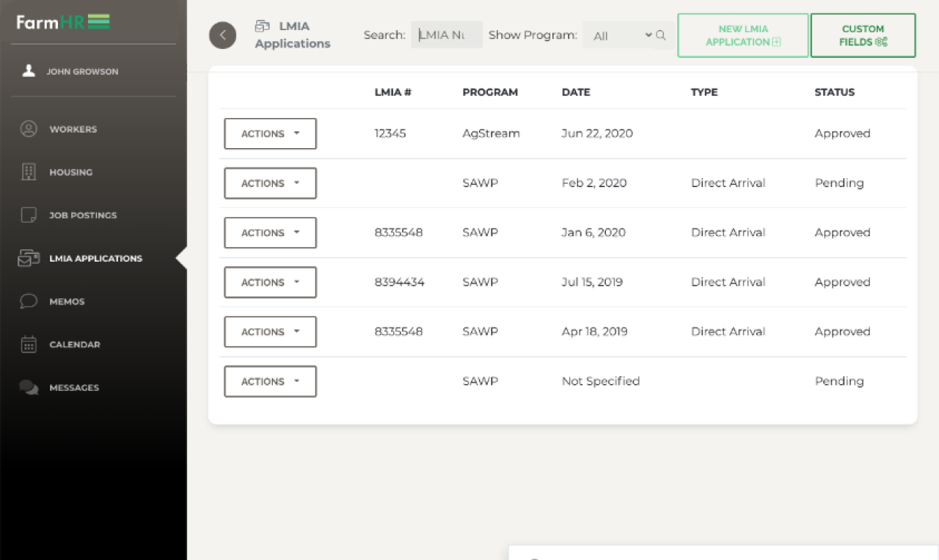This screenshot has height=560, width=939.
Task: Click the date Jun 22, 2020
Action: point(597,133)
